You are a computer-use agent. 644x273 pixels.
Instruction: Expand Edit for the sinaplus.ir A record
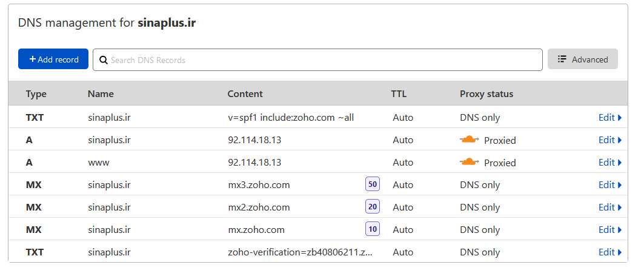(x=609, y=140)
